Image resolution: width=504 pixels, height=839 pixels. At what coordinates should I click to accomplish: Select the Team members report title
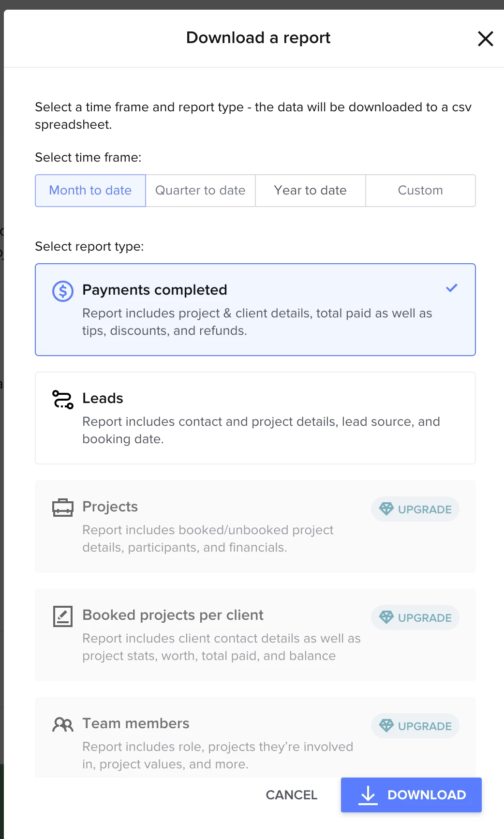point(136,723)
